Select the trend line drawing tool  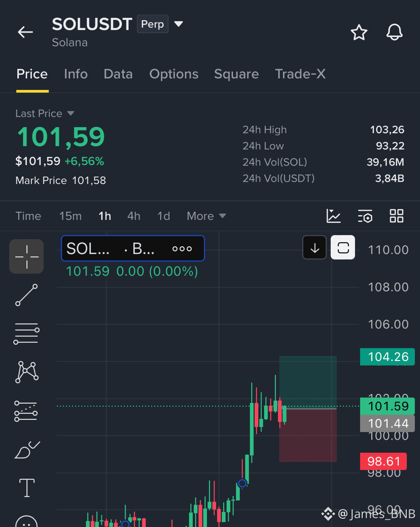26,295
